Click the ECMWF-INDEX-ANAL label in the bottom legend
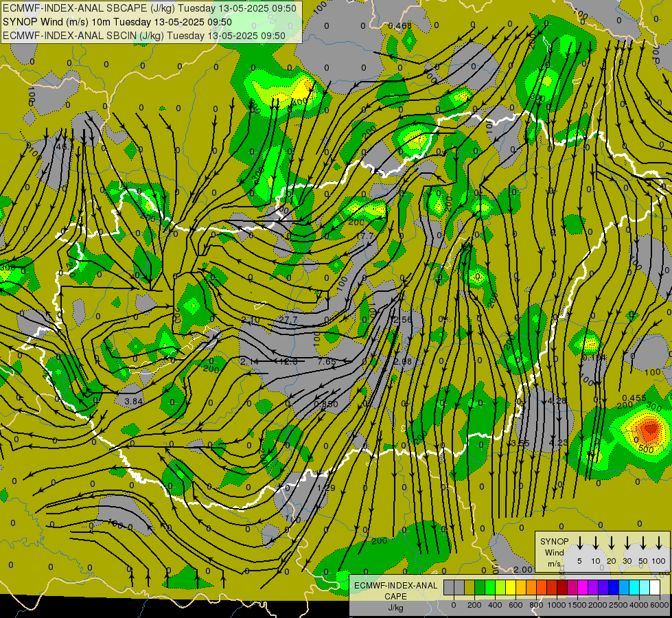 point(395,586)
